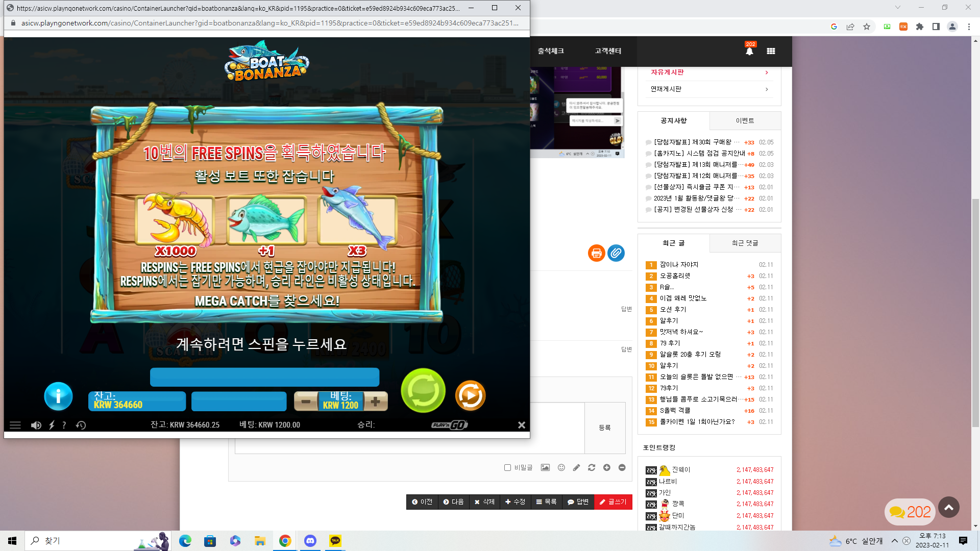980x551 pixels.
Task: Open the 고객센터 menu item
Action: [x=608, y=51]
